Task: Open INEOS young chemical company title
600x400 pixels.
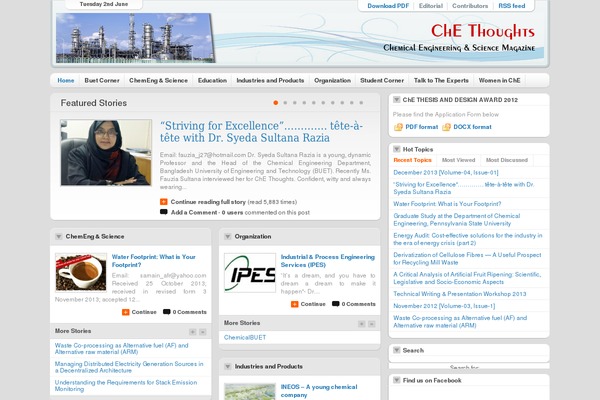Action: pos(319,390)
